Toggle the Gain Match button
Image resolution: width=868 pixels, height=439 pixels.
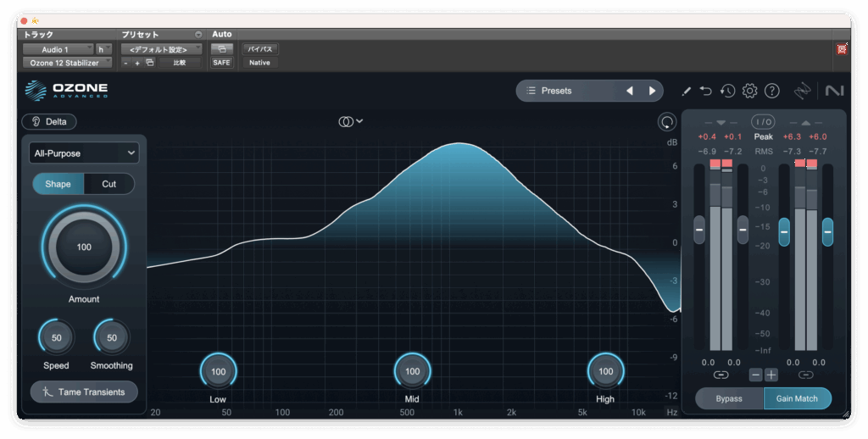click(797, 398)
